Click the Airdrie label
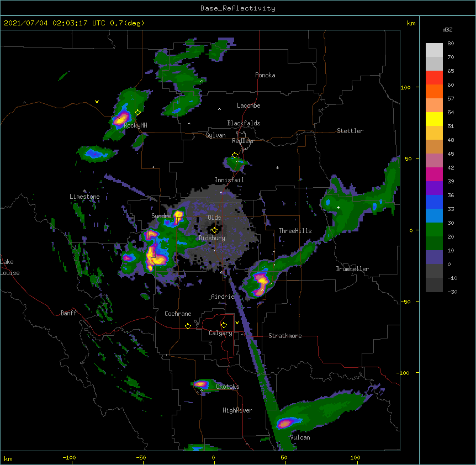The image size is (476, 465). click(x=223, y=297)
